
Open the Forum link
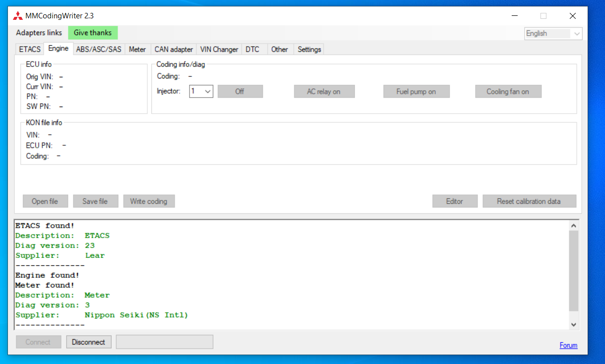click(568, 345)
